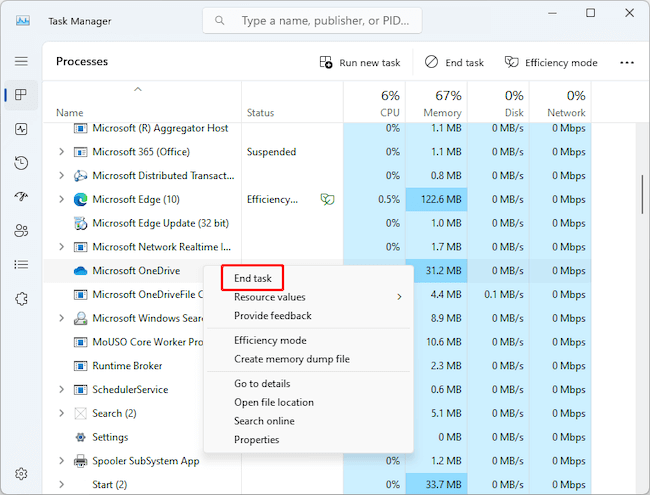Open the Settings gear in the sidebar
The image size is (650, 495).
coord(21,473)
